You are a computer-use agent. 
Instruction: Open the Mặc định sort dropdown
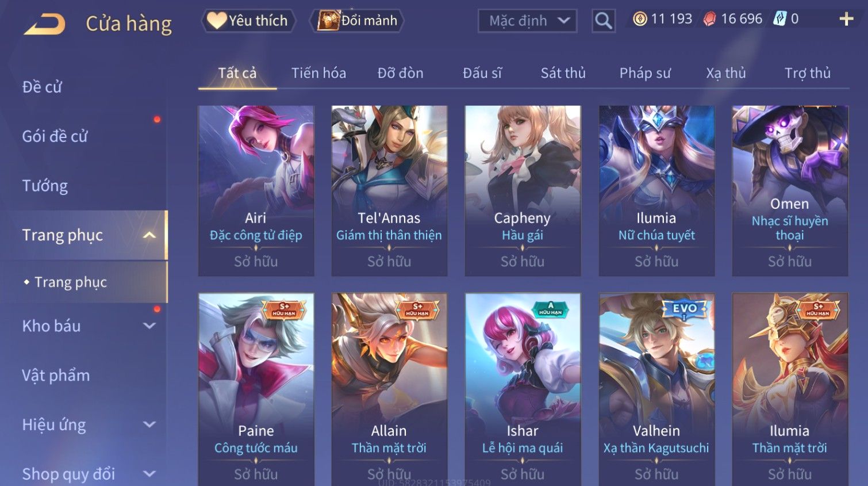click(x=527, y=21)
